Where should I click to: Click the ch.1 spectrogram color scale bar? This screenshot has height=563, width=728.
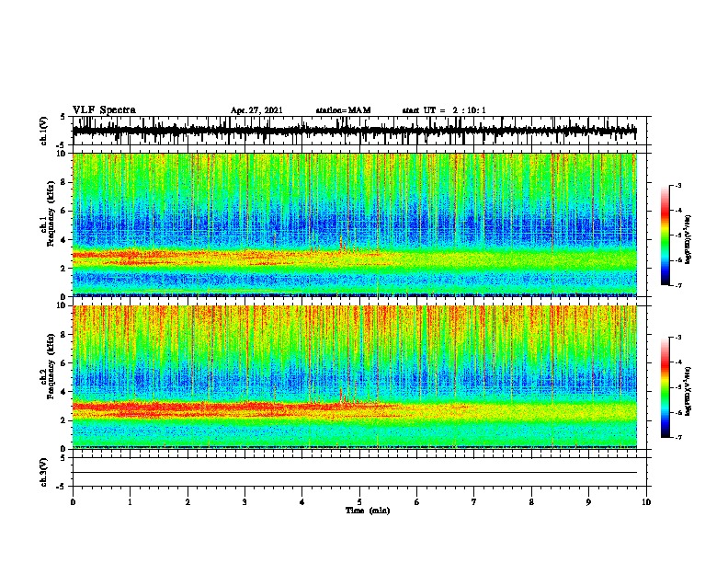(x=665, y=236)
